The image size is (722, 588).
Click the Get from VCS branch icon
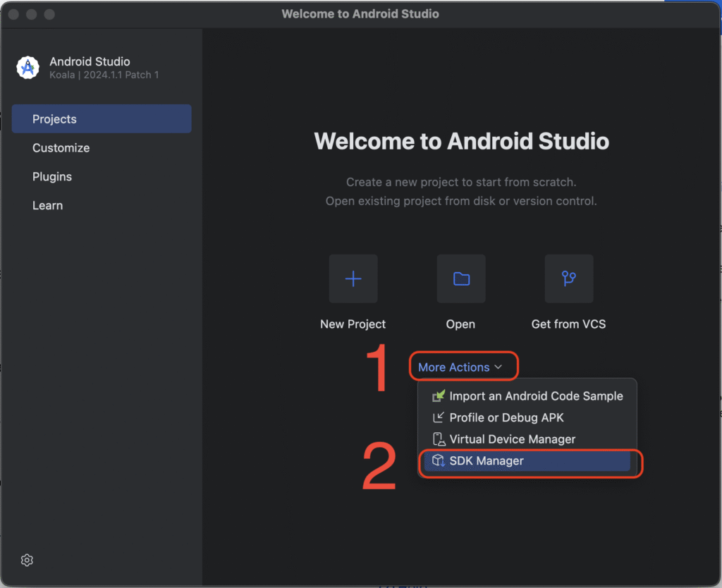tap(569, 278)
